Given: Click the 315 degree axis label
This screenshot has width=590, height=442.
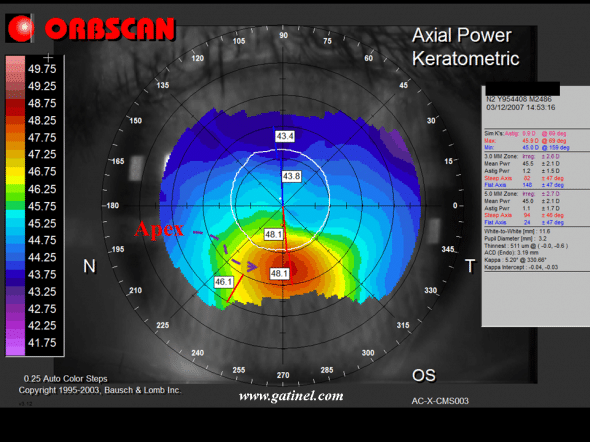Looking at the screenshot, I should (403, 325).
